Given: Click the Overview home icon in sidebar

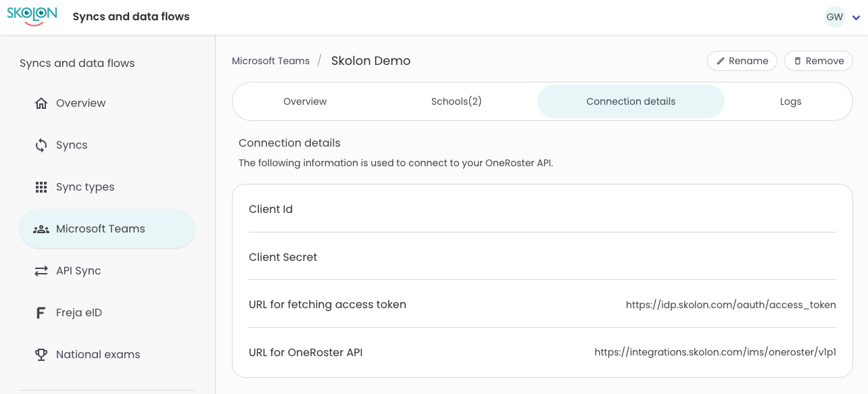Looking at the screenshot, I should coord(41,103).
